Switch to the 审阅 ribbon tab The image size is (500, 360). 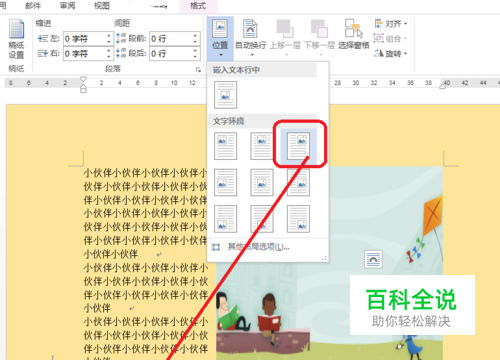[x=68, y=6]
